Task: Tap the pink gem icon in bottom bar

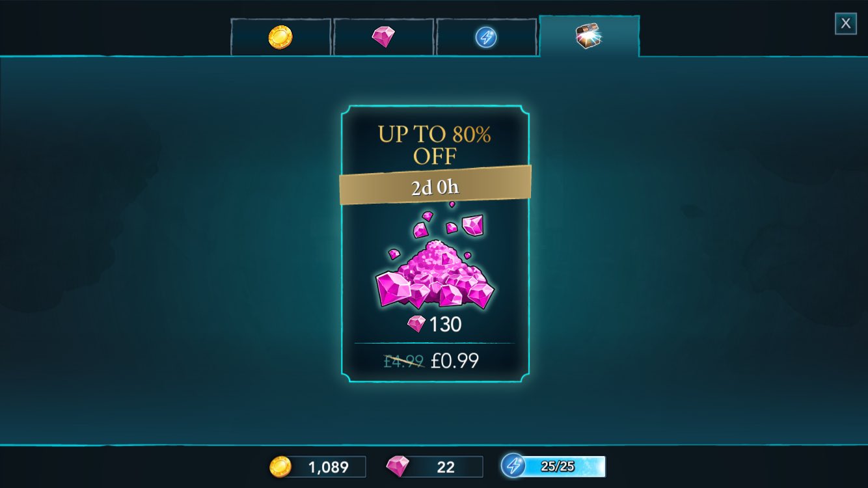Action: pyautogui.click(x=398, y=466)
